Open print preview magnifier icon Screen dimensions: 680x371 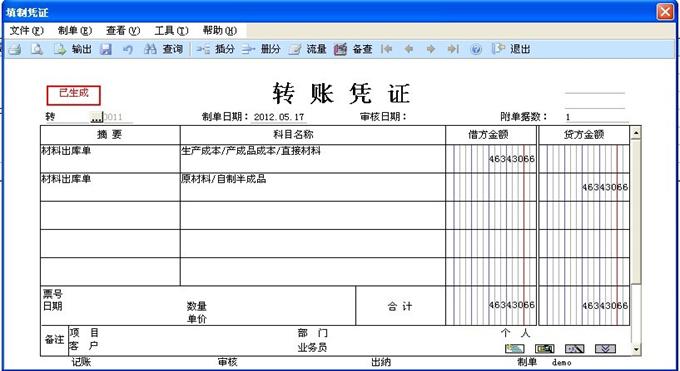(x=37, y=49)
